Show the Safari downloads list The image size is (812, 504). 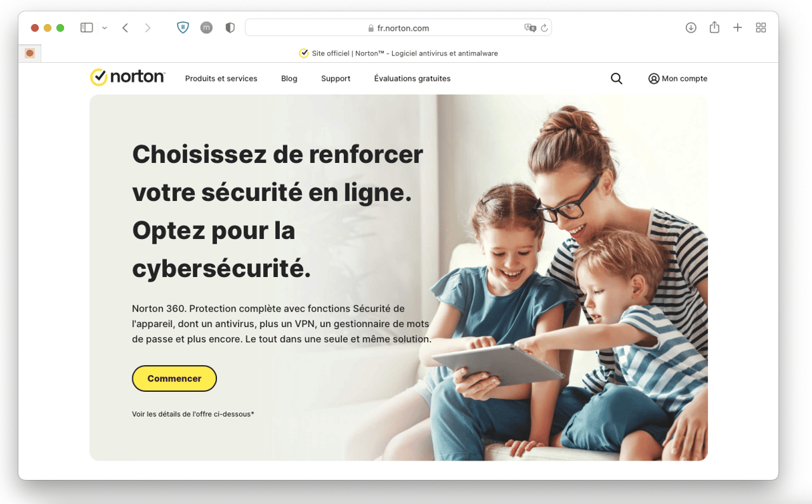(691, 27)
